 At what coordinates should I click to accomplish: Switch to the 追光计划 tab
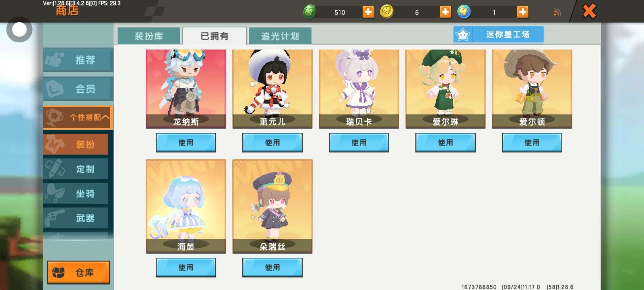click(280, 36)
